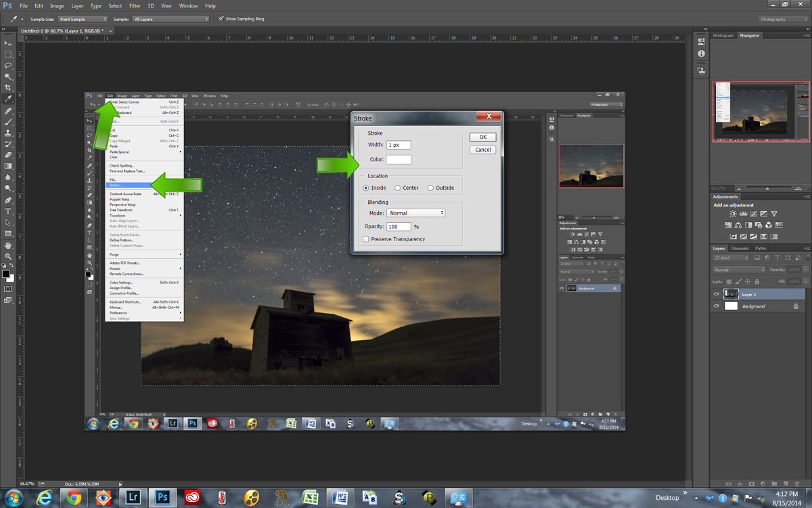This screenshot has width=812, height=508.
Task: Open the Normal blend mode dropdown in main Layers panel
Action: 739,270
